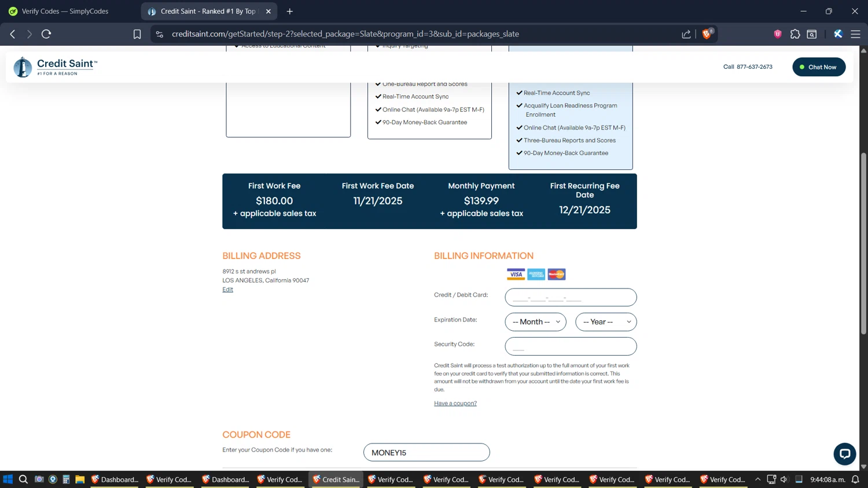Open the browser main menu
Image resolution: width=868 pixels, height=488 pixels.
tap(855, 34)
